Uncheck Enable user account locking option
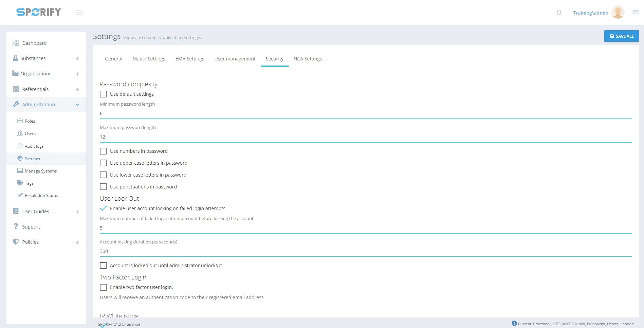The image size is (644, 328). click(x=103, y=208)
